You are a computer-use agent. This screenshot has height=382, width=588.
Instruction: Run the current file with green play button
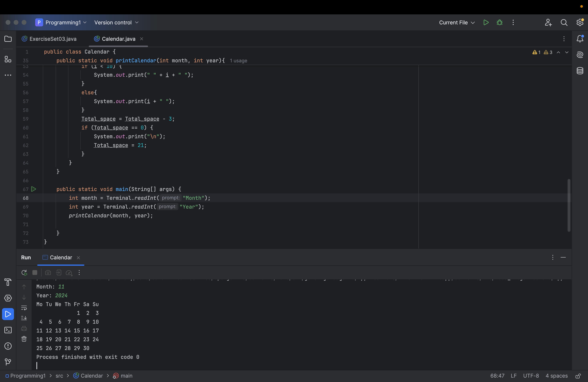[486, 22]
